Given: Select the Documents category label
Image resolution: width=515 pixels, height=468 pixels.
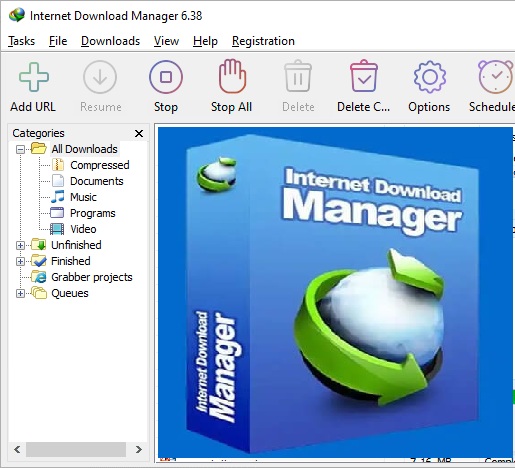Looking at the screenshot, I should coord(97,181).
